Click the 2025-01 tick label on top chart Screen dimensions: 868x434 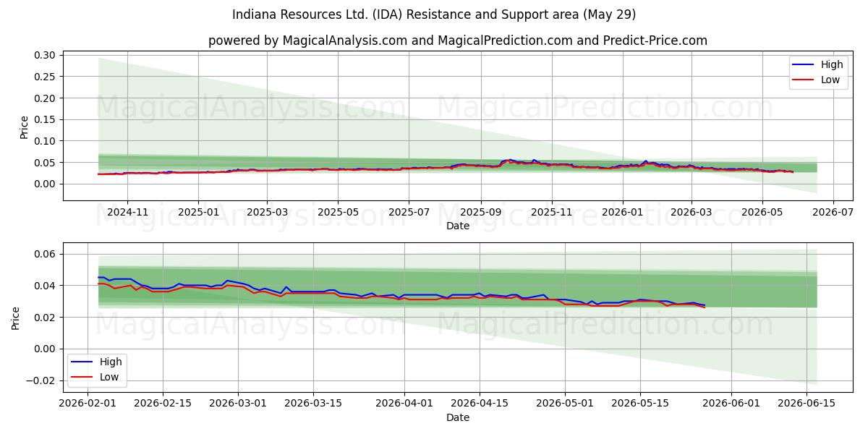(198, 213)
